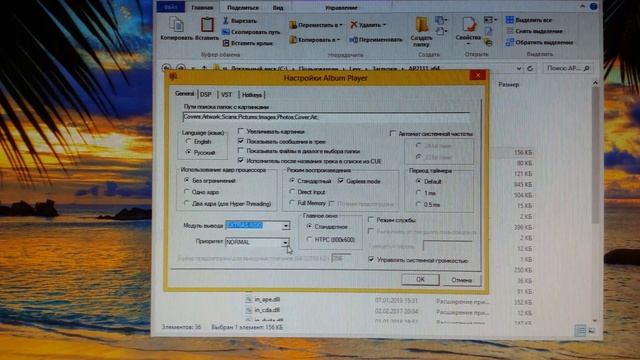640x360 pixels.
Task: Click the Explorer address bar refresh icon
Action: coord(530,69)
